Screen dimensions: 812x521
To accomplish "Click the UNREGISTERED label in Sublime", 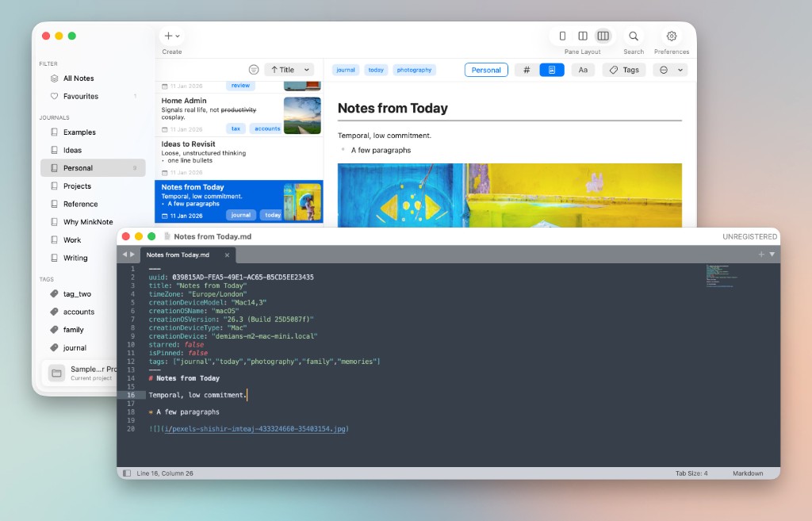I will coord(749,236).
